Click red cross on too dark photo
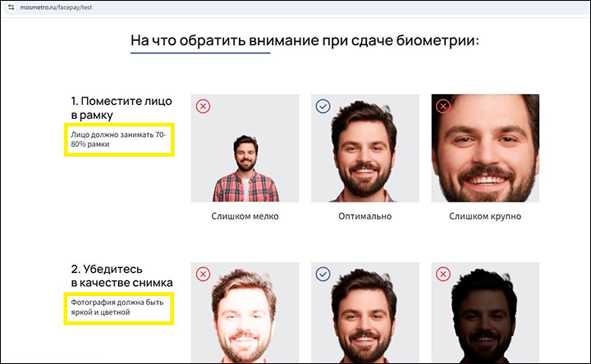 click(443, 275)
